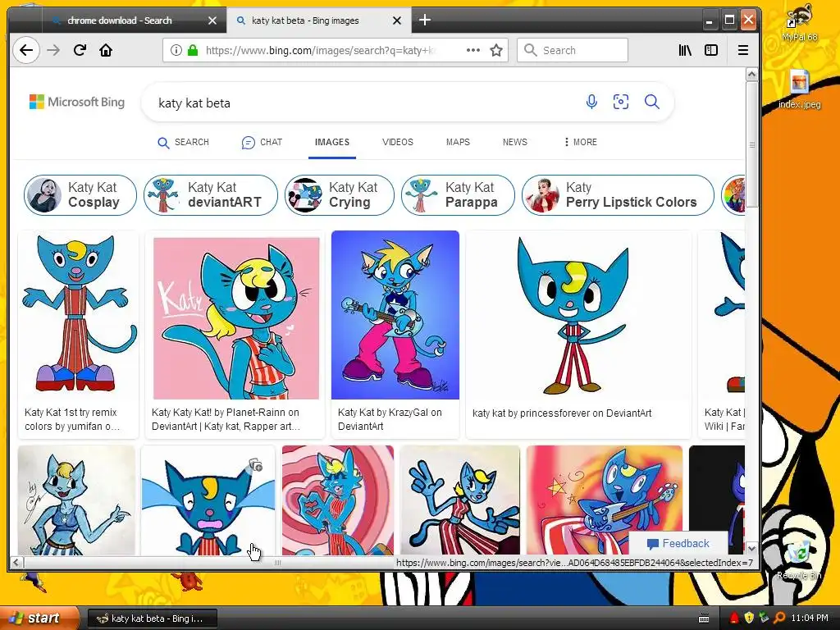840x630 pixels.
Task: Close the 'katy kat beta - Bing images' tab
Action: [397, 21]
